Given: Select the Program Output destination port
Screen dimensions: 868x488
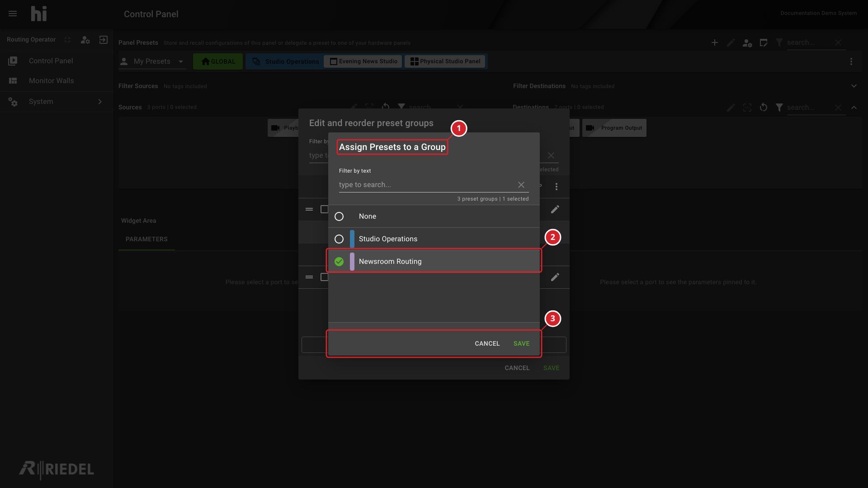Looking at the screenshot, I should [614, 128].
